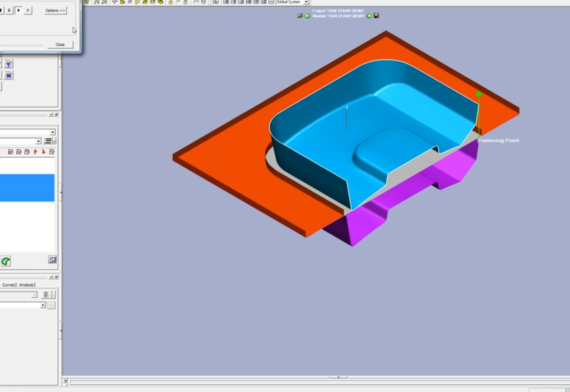Click the save disk icon beside Module label
Image resolution: width=570 pixels, height=392 pixels.
click(x=376, y=16)
